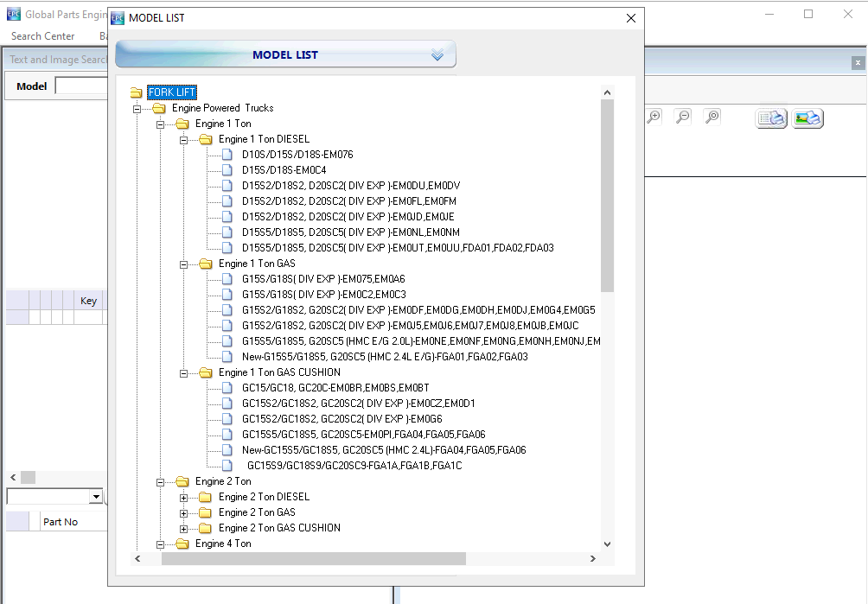Click the tree's scroll down arrow
This screenshot has width=868, height=604.
(607, 544)
